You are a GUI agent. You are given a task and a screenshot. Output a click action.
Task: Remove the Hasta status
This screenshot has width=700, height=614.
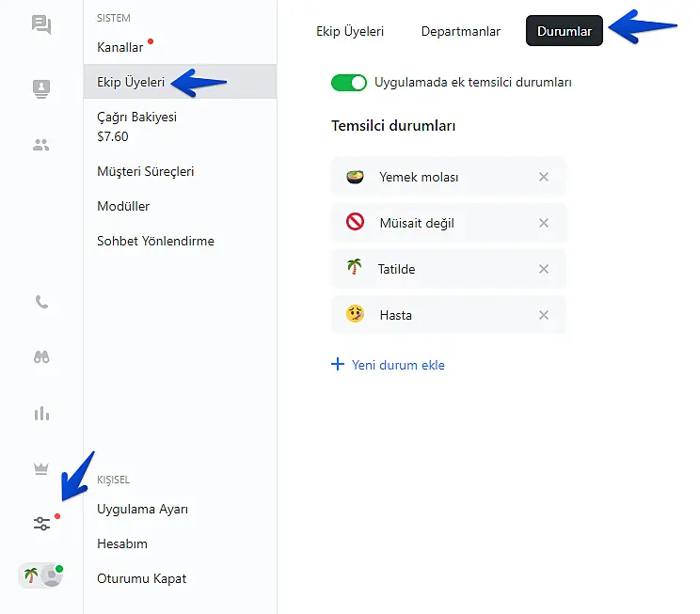(x=543, y=315)
